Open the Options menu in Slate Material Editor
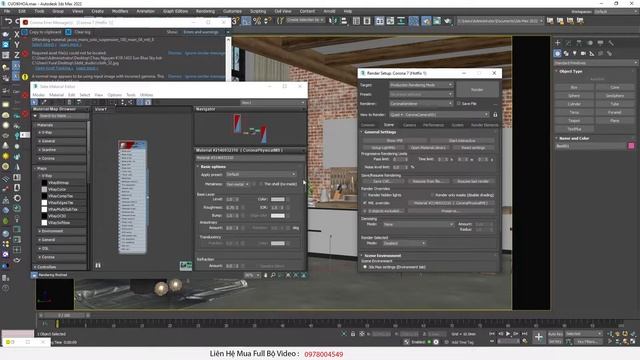This screenshot has height=360, width=640. [x=115, y=95]
